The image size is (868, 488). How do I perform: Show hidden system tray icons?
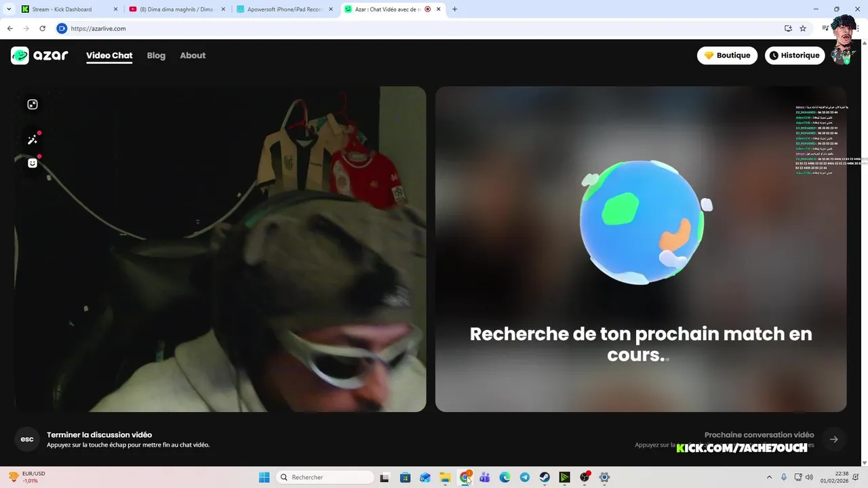coord(769,477)
